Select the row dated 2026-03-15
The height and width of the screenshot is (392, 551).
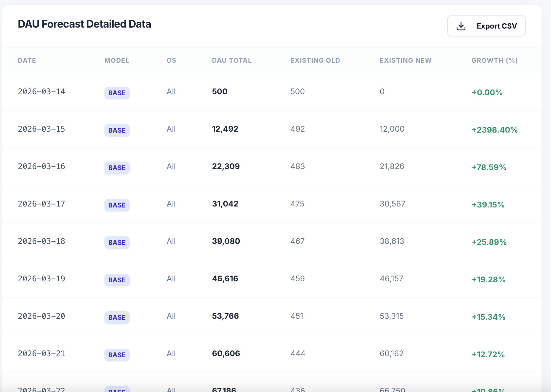[x=41, y=129]
